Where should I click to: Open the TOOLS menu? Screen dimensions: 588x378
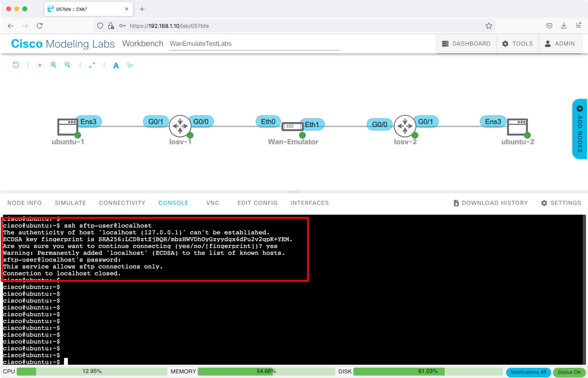tap(518, 43)
